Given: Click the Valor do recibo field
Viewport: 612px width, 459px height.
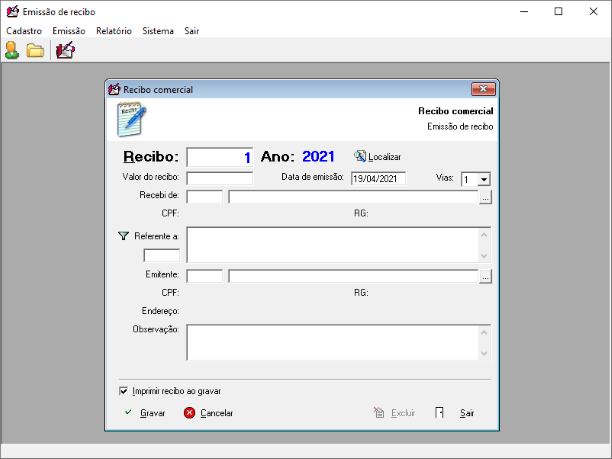Looking at the screenshot, I should tap(220, 178).
